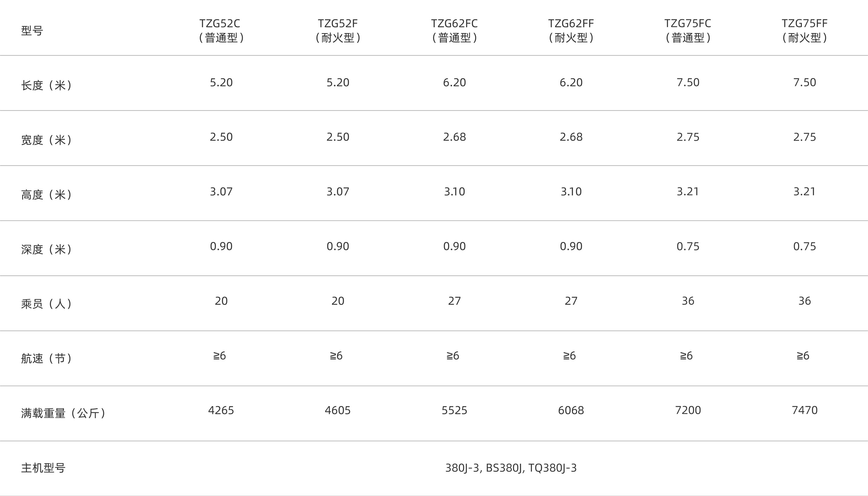Viewport: 868px width, 496px height.
Task: Click the 4265 full-load weight value
Action: (221, 410)
